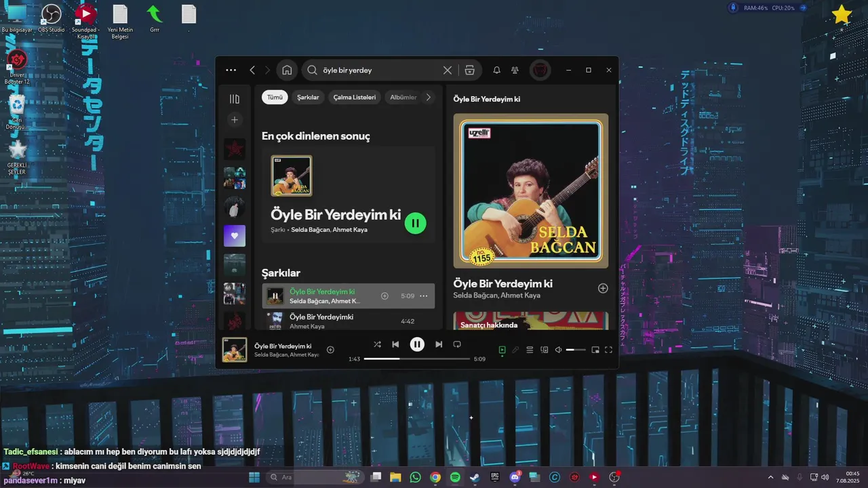Go back using the left arrow
The image size is (868, 488).
click(x=252, y=70)
